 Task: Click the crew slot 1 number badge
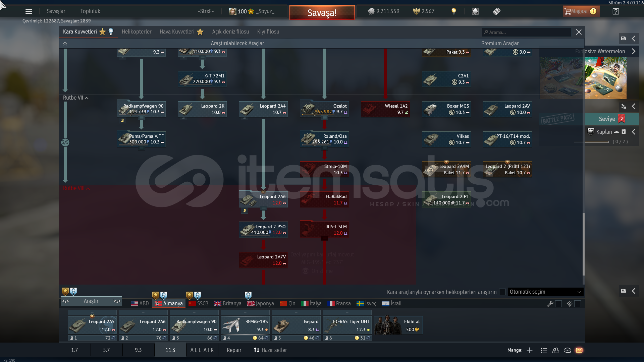[x=73, y=338]
